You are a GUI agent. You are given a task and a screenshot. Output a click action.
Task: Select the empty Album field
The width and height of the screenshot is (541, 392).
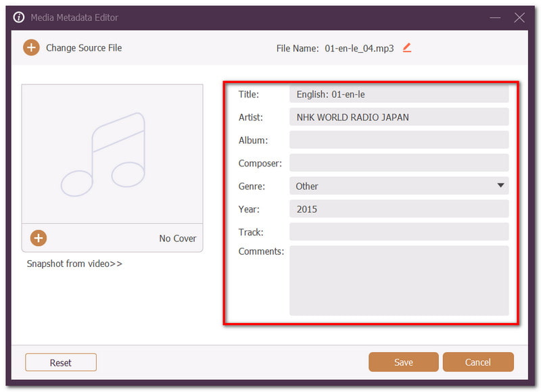399,140
